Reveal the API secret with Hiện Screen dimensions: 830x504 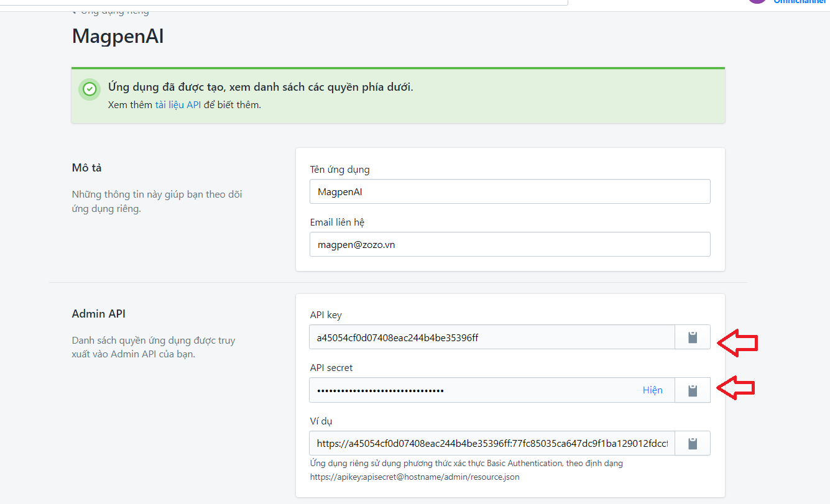(653, 390)
